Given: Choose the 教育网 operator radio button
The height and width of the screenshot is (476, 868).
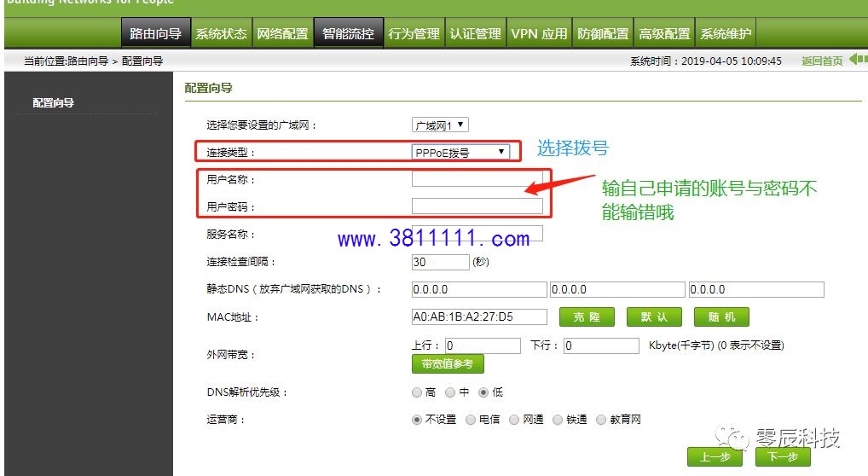Looking at the screenshot, I should click(601, 420).
